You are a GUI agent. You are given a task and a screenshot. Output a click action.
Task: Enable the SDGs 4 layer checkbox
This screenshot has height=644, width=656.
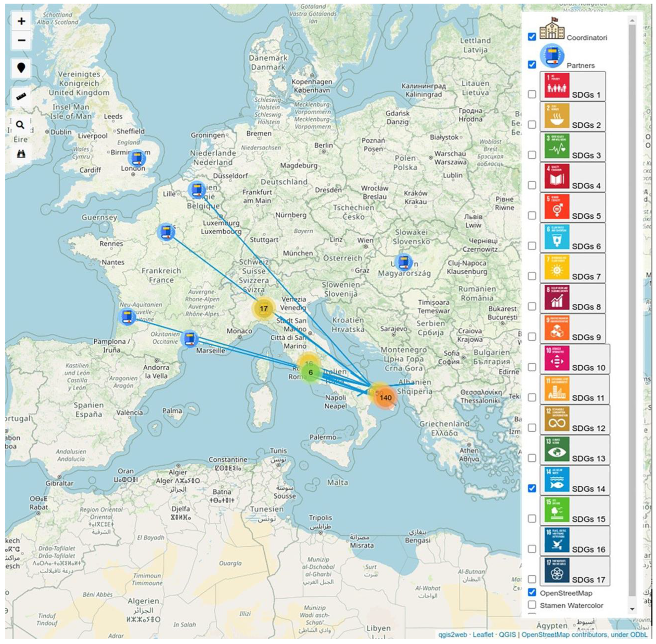[532, 185]
